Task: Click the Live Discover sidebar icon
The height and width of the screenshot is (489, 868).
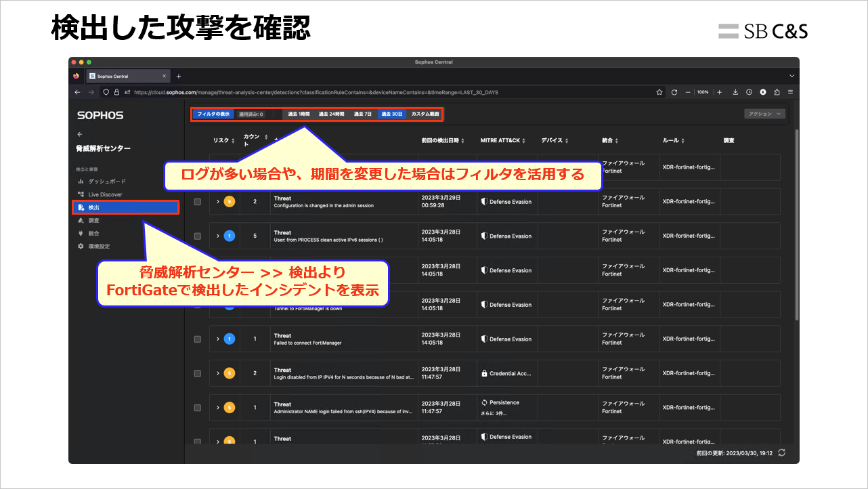Action: tap(81, 194)
